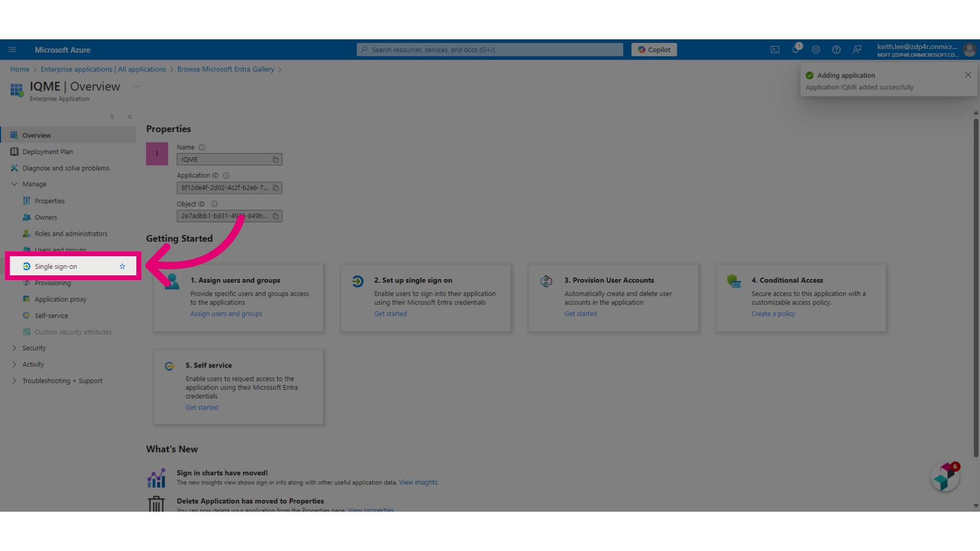The width and height of the screenshot is (980, 551).
Task: Open the notifications bell
Action: 796,49
